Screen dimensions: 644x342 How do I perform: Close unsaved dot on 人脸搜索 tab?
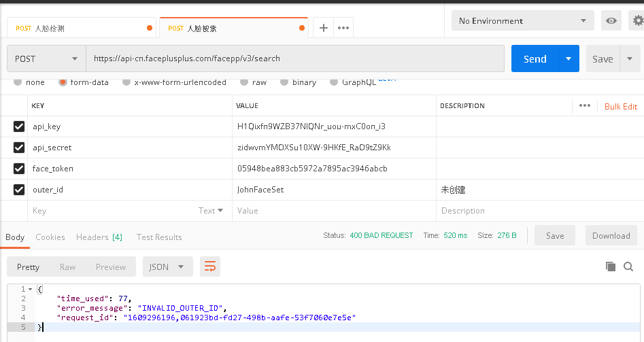coord(302,28)
